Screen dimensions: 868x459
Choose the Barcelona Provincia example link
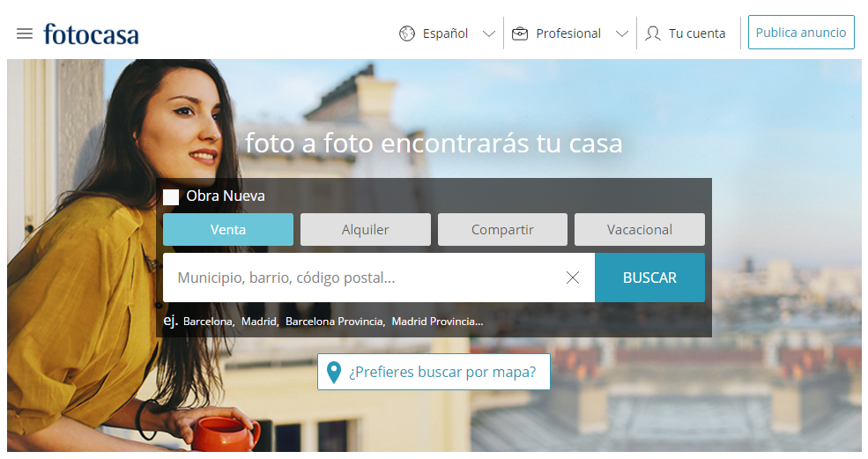click(335, 322)
